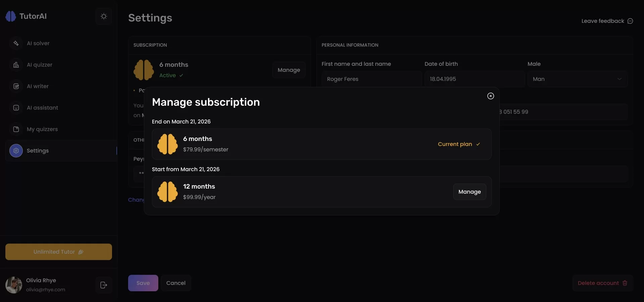Click Manage for the 12 months plan
This screenshot has width=644, height=302.
(x=469, y=192)
